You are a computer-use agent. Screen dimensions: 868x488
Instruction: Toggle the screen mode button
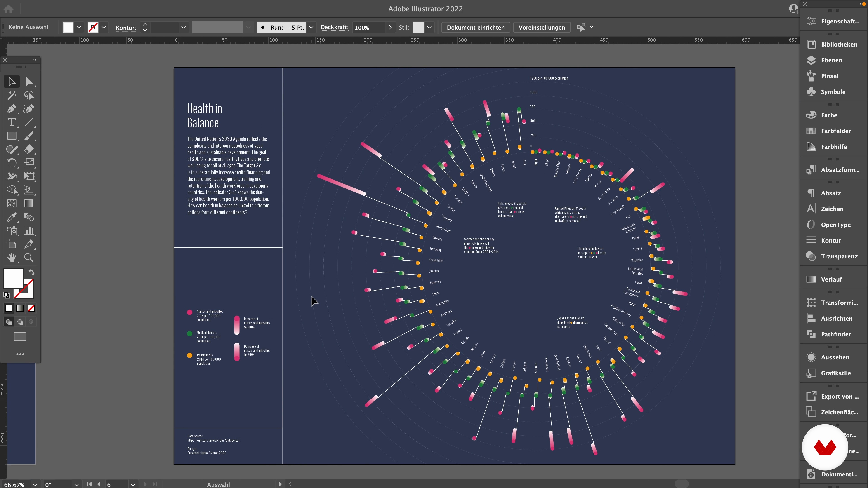click(20, 336)
